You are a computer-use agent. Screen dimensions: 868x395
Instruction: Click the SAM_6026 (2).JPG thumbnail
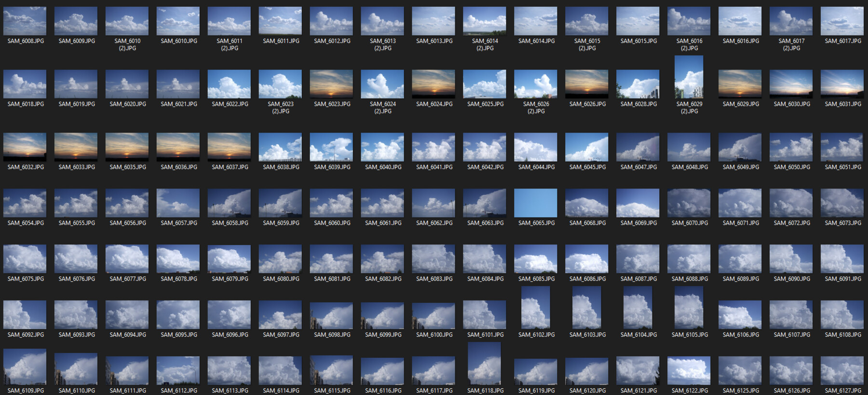536,84
